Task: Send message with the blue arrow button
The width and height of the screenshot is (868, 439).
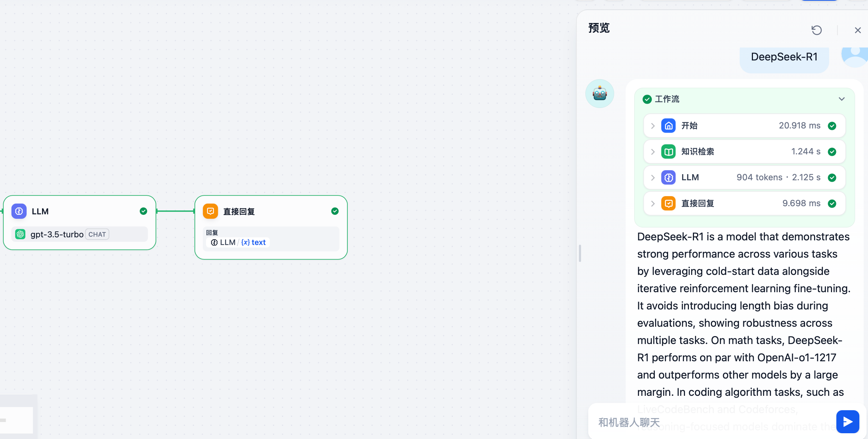Action: (x=848, y=421)
